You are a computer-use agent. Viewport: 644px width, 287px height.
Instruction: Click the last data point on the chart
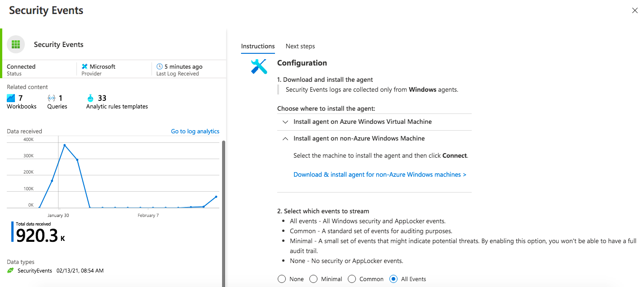pyautogui.click(x=216, y=197)
